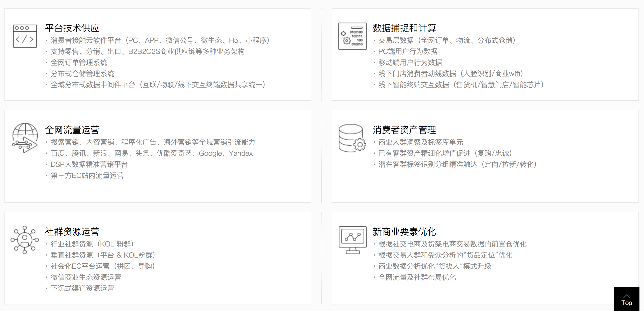This screenshot has height=311, width=644.
Task: Click the database with gear icon
Action: click(352, 138)
